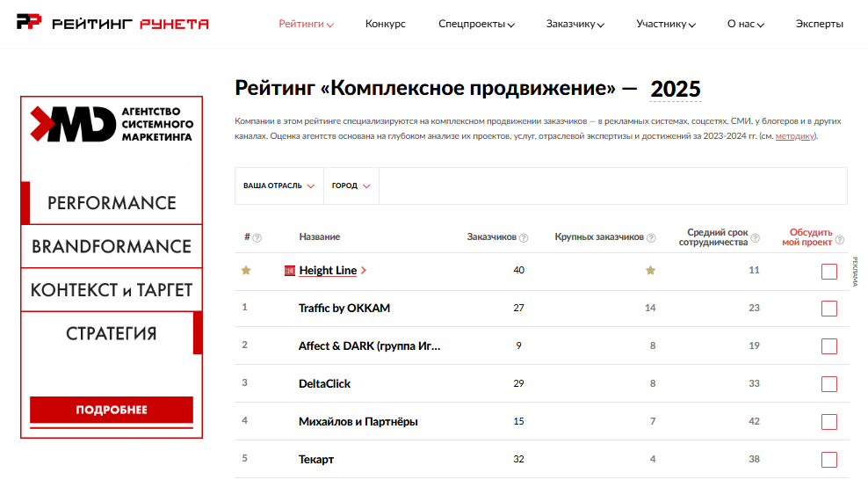Screen dimensions: 868x480
Task: Open Текарт agency entry
Action: (x=316, y=459)
